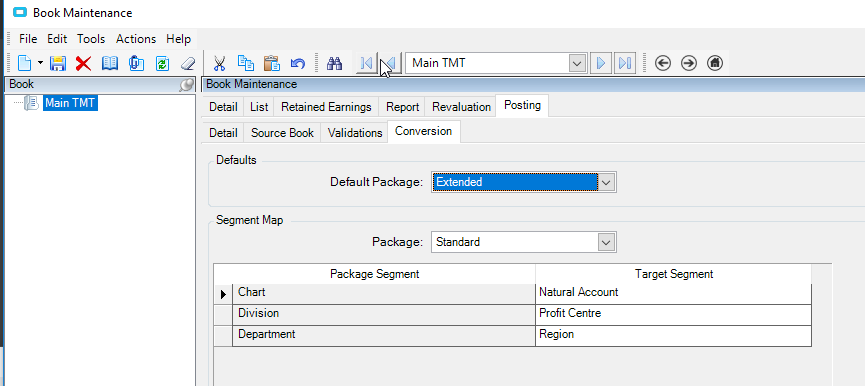Viewport: 865px width, 386px height.
Task: Open the Actions menu
Action: [136, 39]
